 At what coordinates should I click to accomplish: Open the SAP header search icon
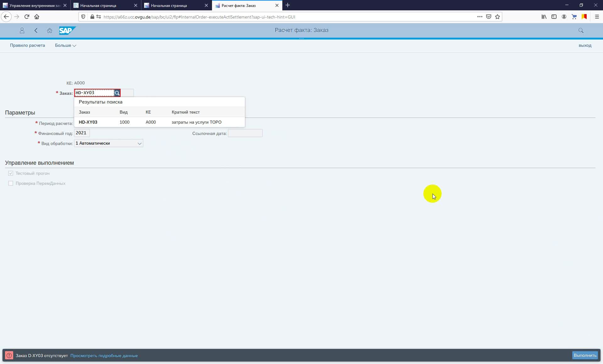click(x=581, y=30)
